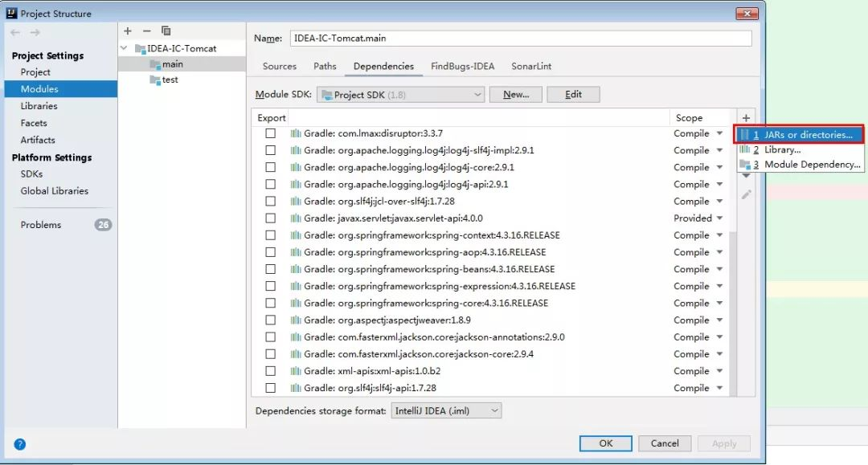Click the Scope column header

[689, 118]
